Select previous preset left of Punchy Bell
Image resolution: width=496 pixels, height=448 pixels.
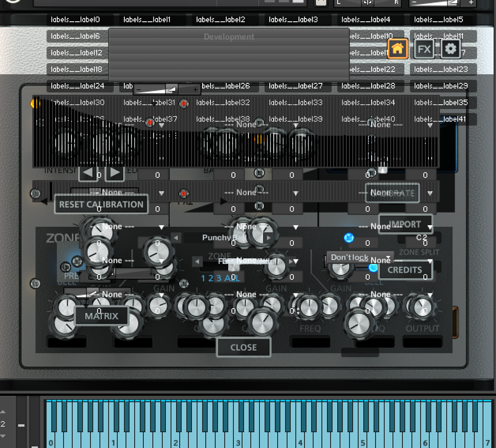176,237
